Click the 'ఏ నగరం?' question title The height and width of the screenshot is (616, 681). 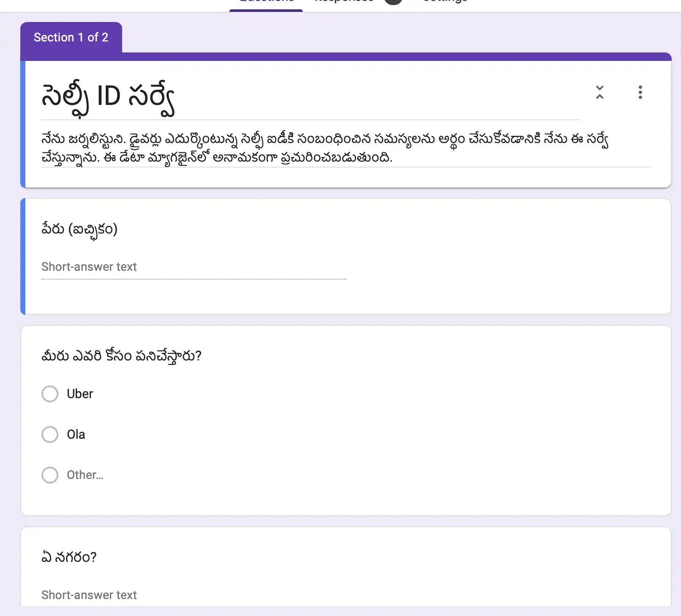69,557
